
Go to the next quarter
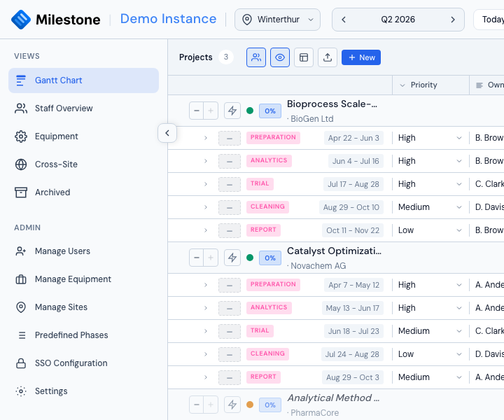click(453, 20)
